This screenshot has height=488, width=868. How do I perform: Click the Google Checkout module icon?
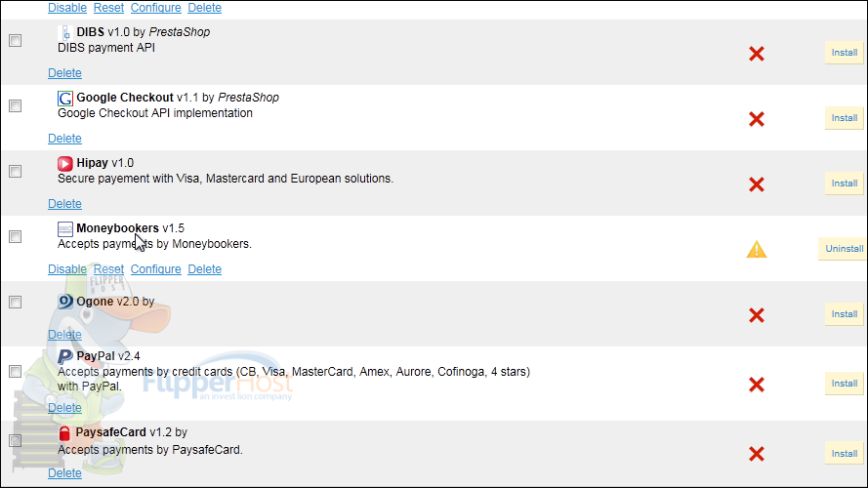point(65,99)
